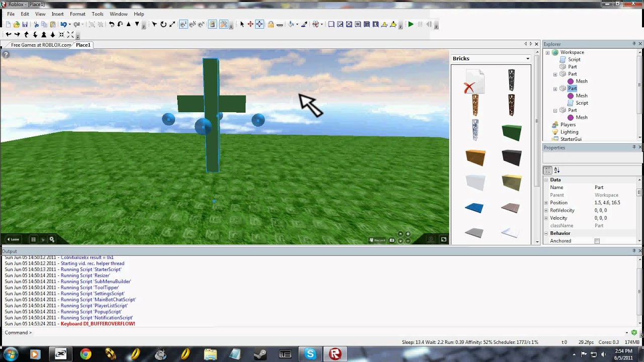The image size is (644, 362).
Task: Sort properties alphabetically with A-Z icon
Action: click(x=557, y=170)
